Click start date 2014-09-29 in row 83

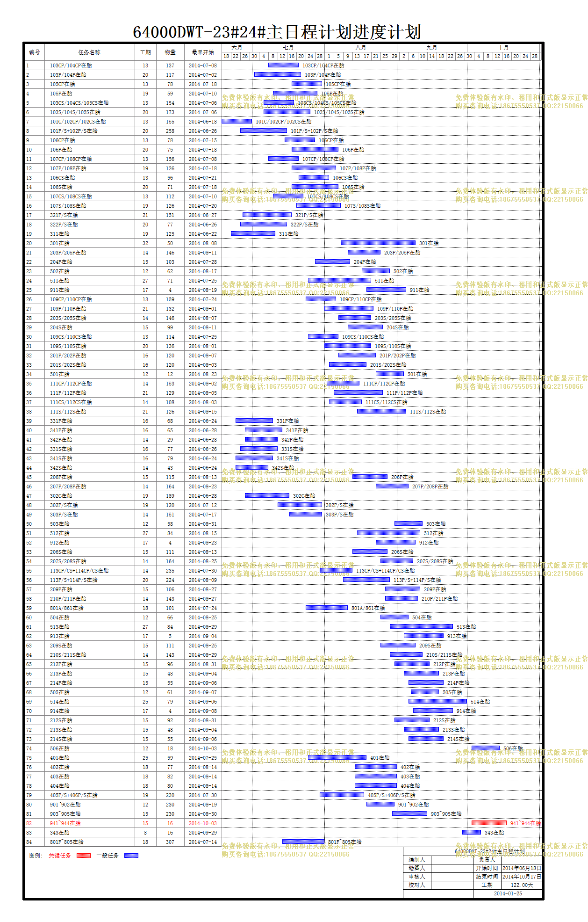[203, 833]
